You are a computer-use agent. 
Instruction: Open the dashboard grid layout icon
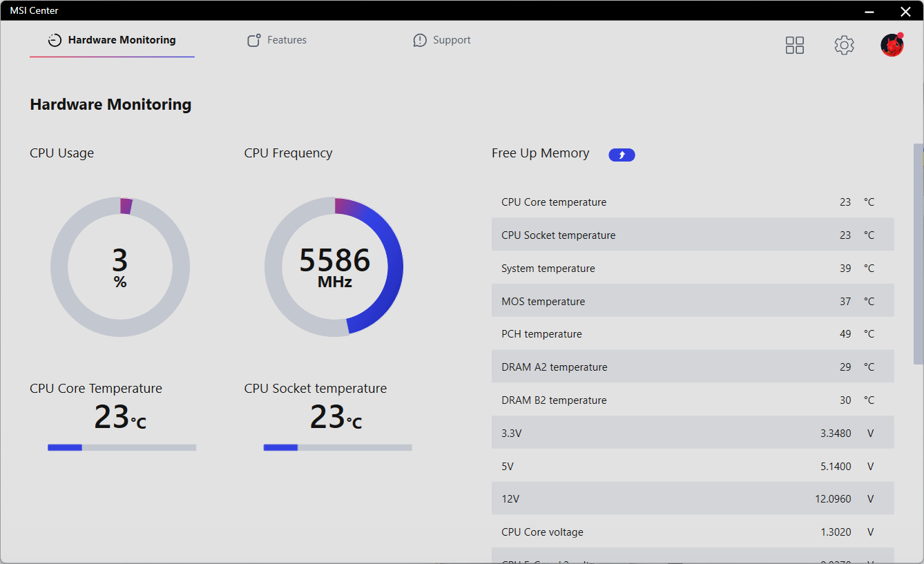click(x=794, y=44)
